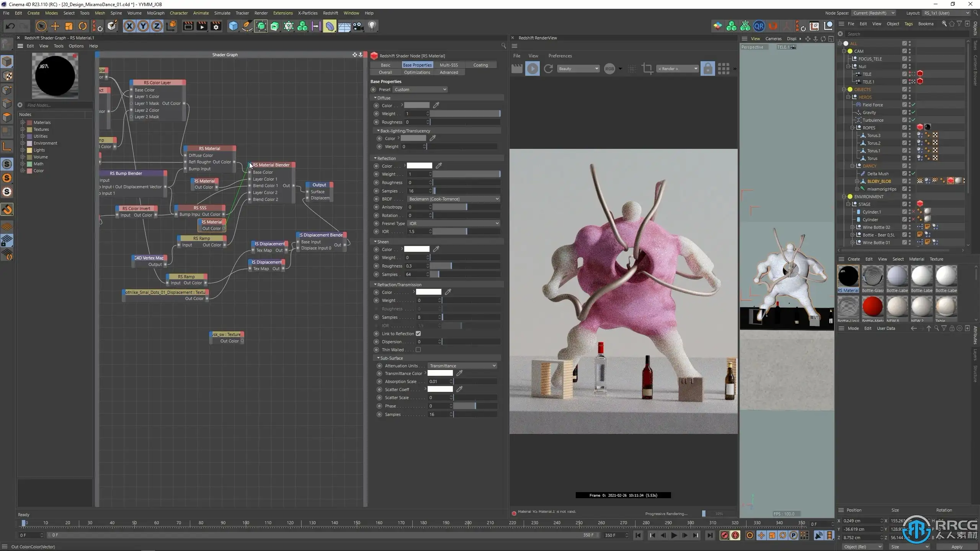This screenshot has width=980, height=551.
Task: Start IPR render in Redshift RenderView
Action: [x=532, y=69]
